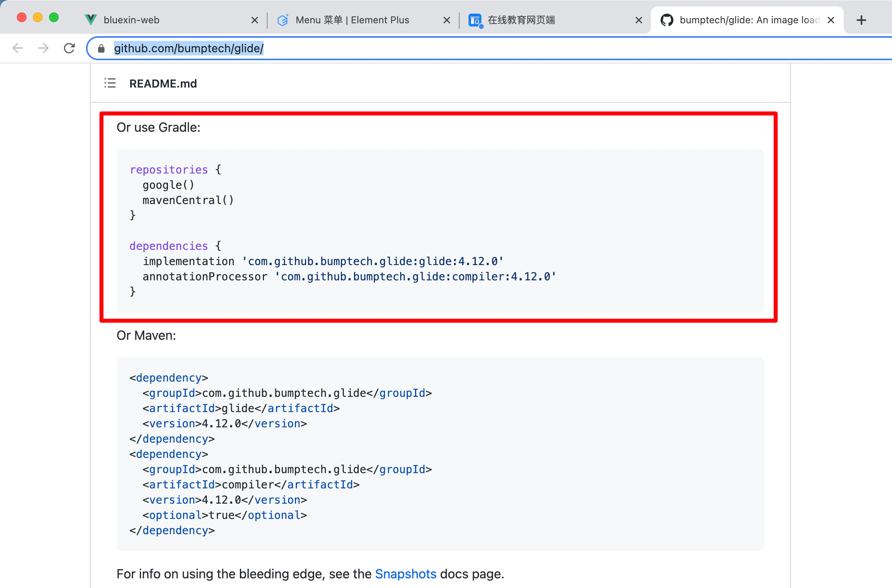This screenshot has width=892, height=588.
Task: Click the README.md file heading
Action: (x=163, y=84)
